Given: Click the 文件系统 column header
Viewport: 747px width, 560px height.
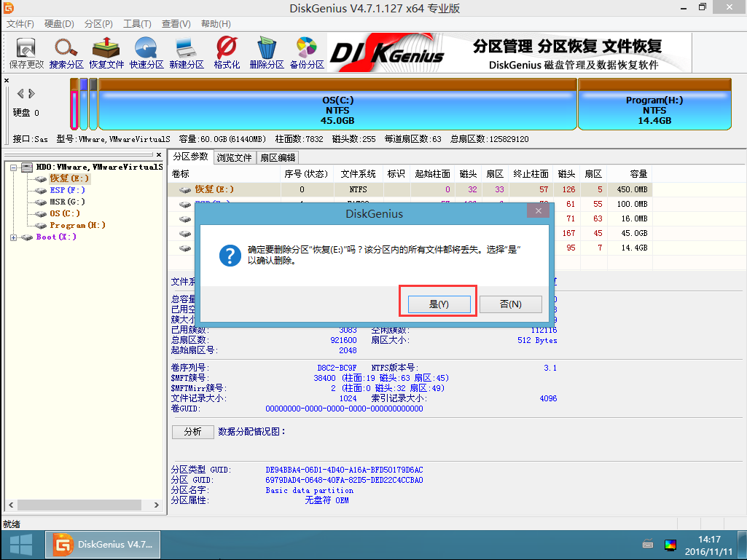Looking at the screenshot, I should tap(359, 174).
